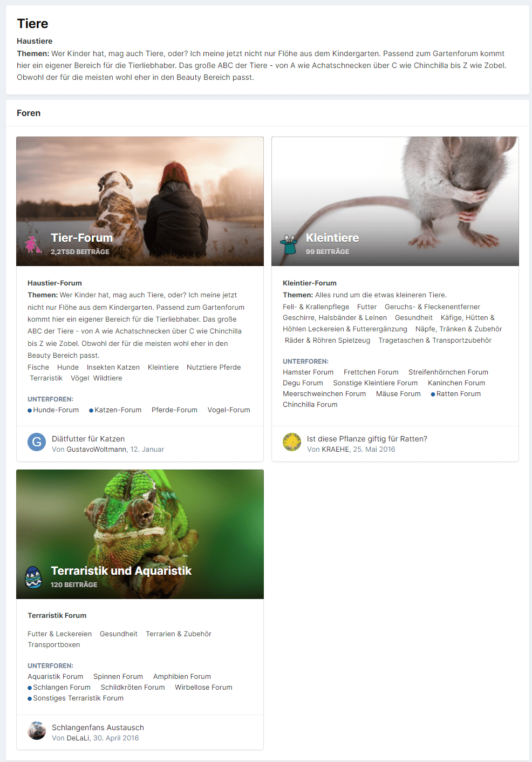This screenshot has height=762, width=532.
Task: Click the pink Tier-Forum icon
Action: [34, 244]
